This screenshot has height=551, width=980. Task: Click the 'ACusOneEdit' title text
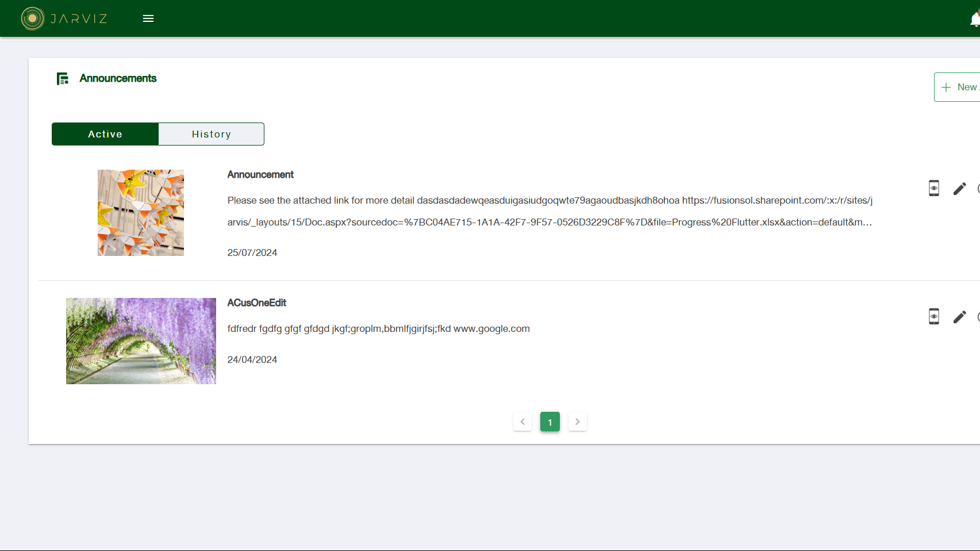(x=256, y=303)
